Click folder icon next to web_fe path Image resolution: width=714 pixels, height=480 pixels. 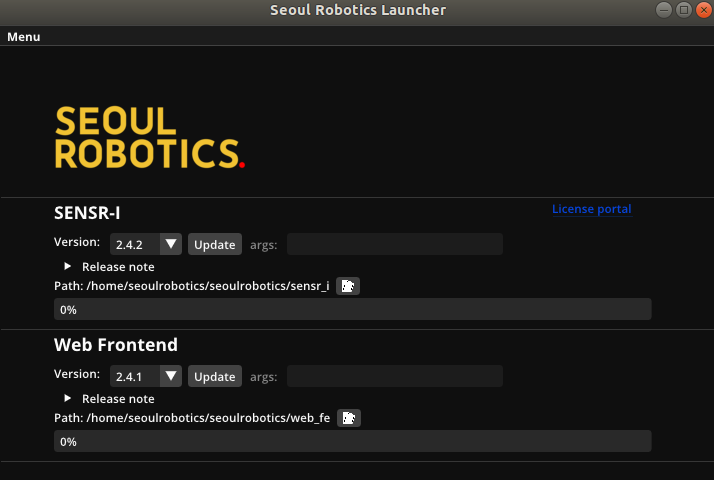349,418
